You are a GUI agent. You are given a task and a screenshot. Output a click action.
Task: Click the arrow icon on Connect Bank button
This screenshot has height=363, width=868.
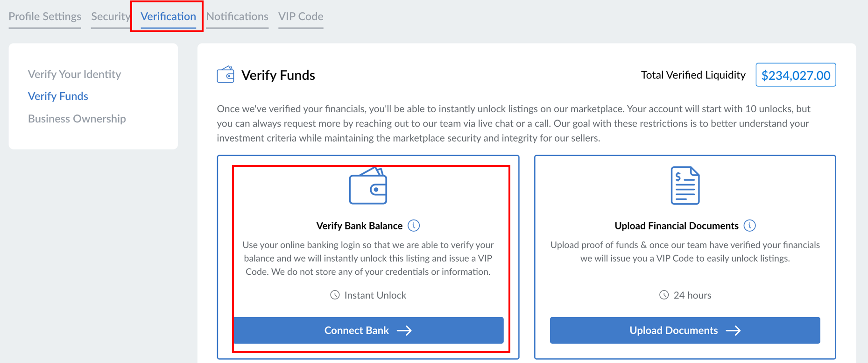404,331
